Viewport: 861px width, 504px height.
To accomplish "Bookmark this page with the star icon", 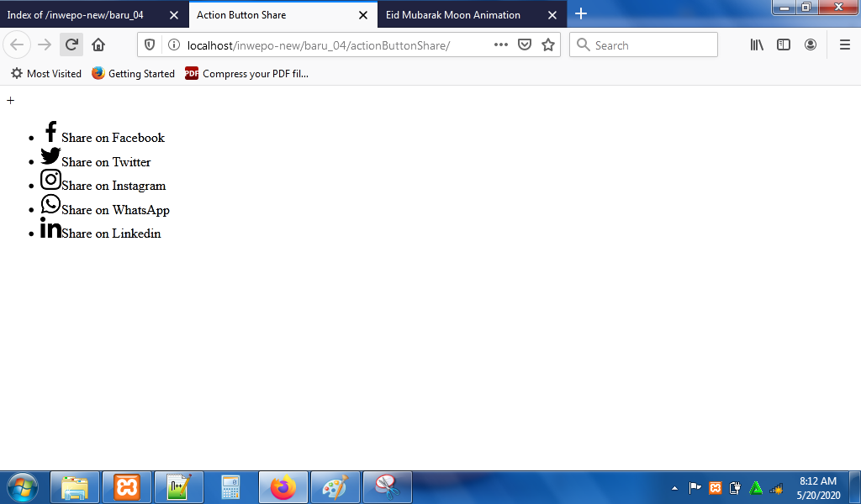I will 548,45.
